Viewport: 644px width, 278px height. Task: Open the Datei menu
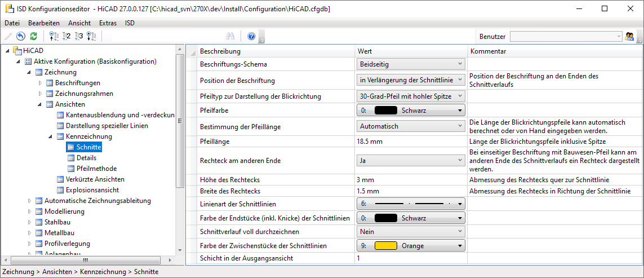coord(12,23)
